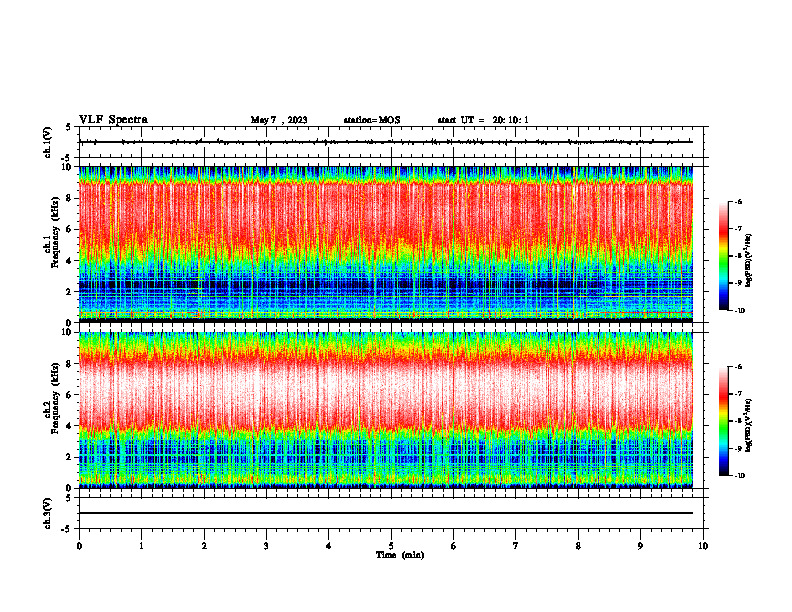Click the "start UT = 20:10:1" header text
The height and width of the screenshot is (612, 792).
(483, 120)
